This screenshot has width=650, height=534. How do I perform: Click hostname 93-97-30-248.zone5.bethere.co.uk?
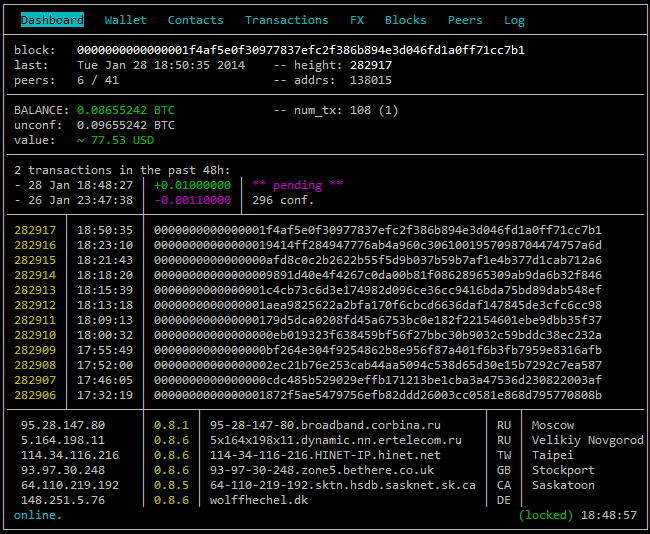click(322, 470)
